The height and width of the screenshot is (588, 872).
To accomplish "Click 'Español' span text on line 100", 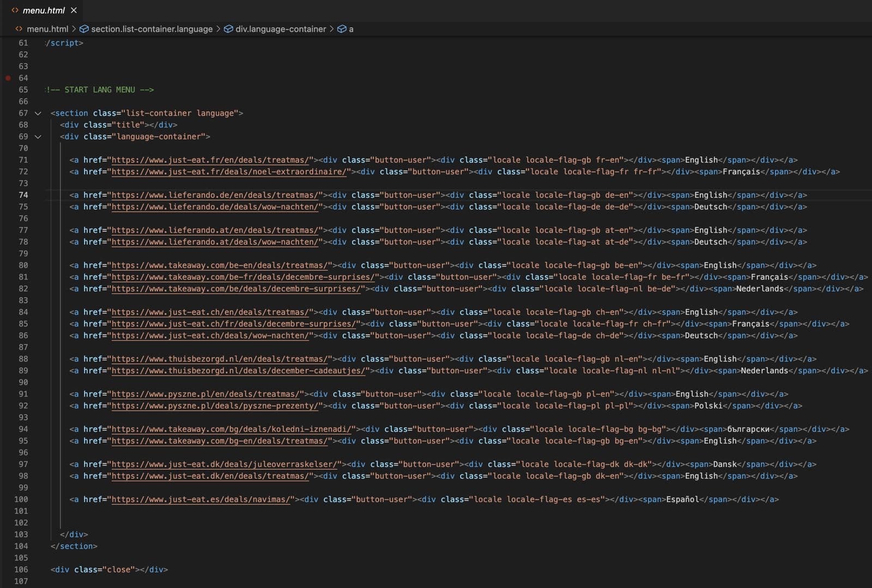I will pos(682,500).
